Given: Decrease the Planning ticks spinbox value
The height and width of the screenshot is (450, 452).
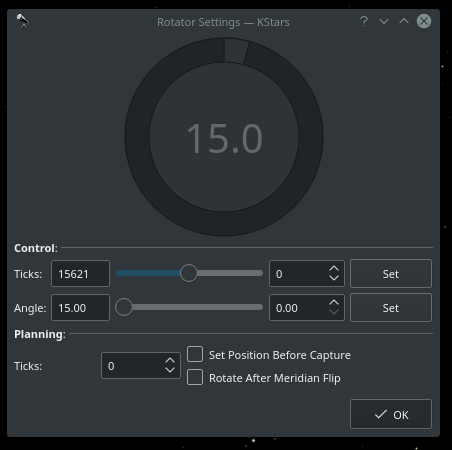Looking at the screenshot, I should click(x=170, y=370).
